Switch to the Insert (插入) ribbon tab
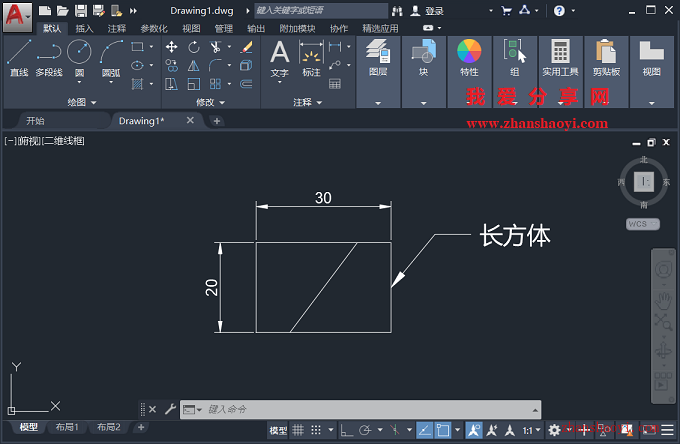This screenshot has height=444, width=680. (84, 28)
